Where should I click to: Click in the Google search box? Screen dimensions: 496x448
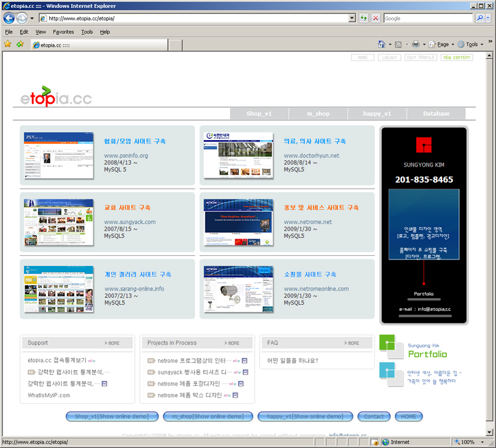[x=427, y=18]
